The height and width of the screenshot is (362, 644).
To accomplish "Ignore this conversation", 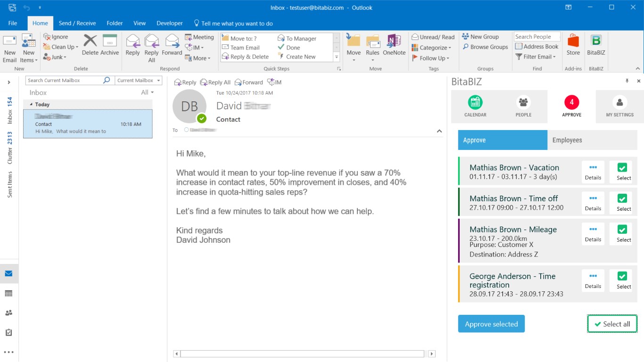I will coord(56,37).
